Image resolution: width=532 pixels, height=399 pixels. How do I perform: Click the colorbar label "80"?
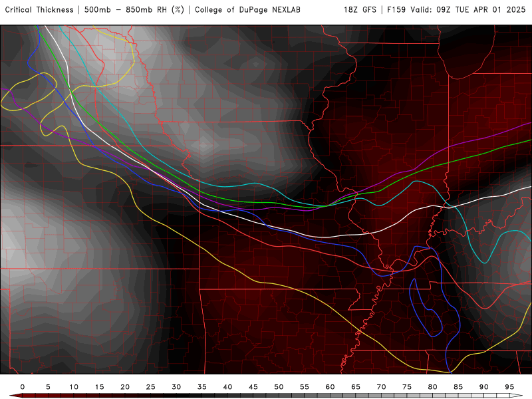coord(433,387)
